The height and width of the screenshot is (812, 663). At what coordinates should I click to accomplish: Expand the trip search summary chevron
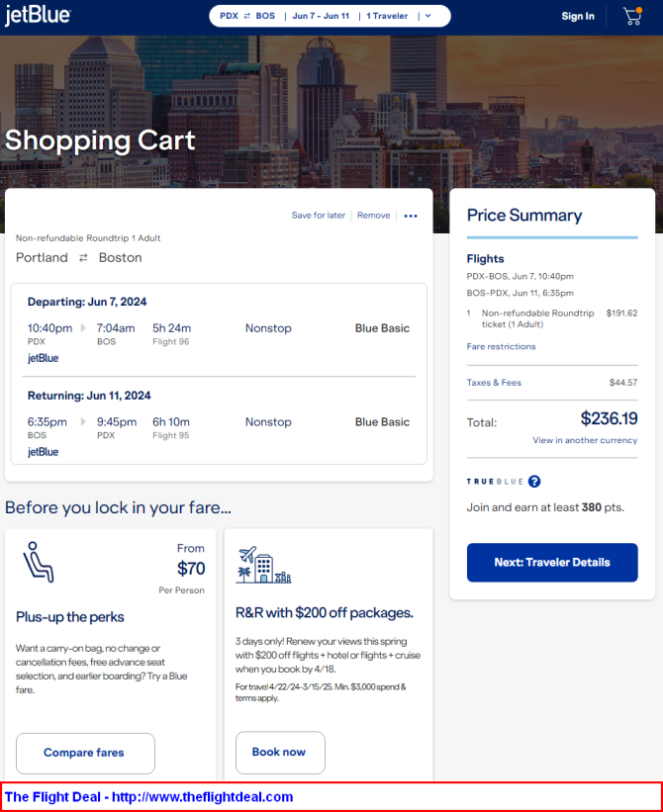428,16
